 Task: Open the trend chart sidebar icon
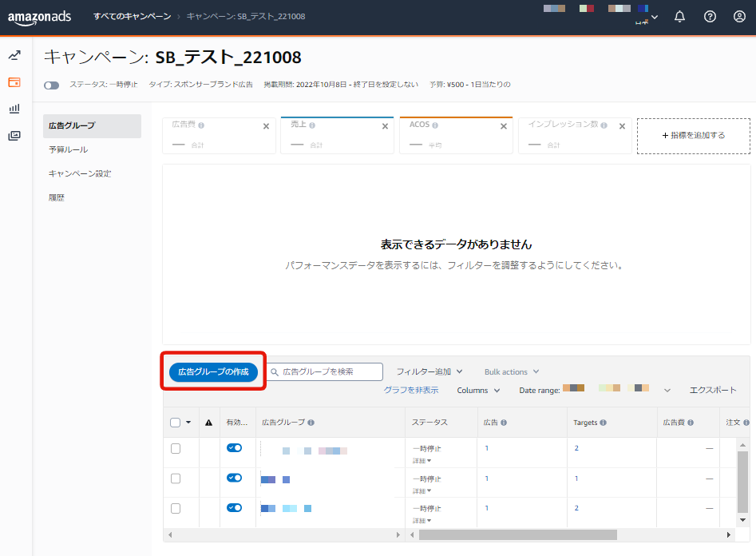(x=14, y=55)
